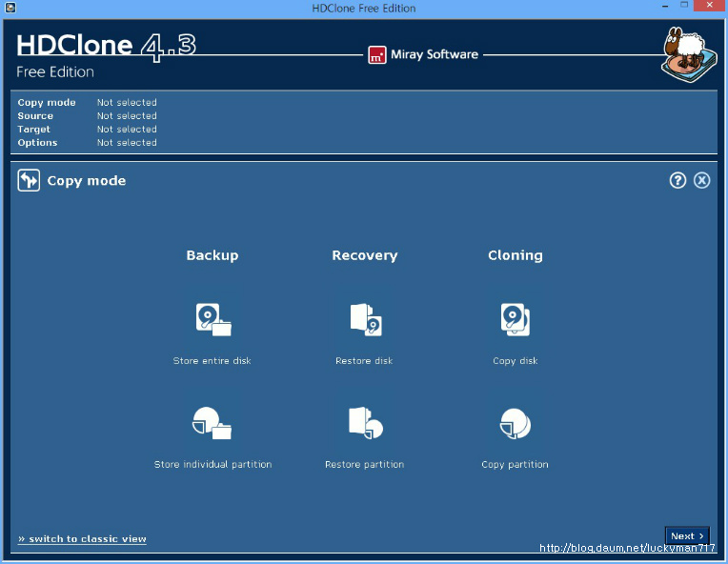This screenshot has height=564, width=728.
Task: Click the 'Restore disk' label
Action: click(364, 361)
